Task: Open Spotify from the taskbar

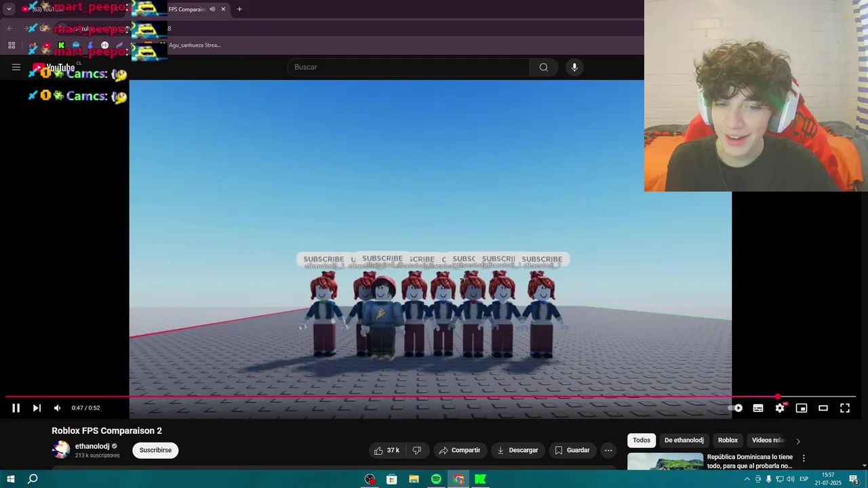Action: pos(436,479)
